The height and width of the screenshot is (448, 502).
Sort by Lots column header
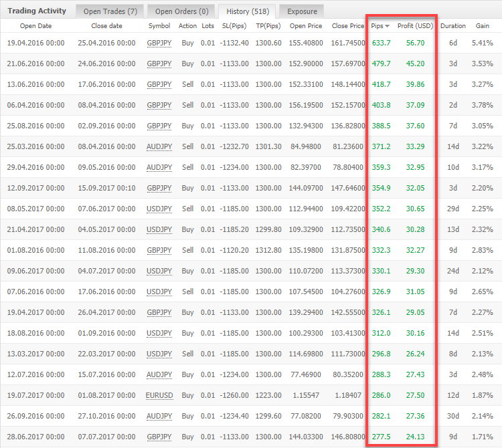[x=207, y=26]
